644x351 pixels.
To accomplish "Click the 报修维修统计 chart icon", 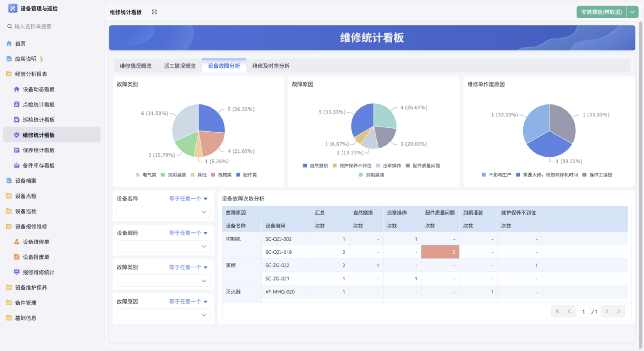I will [17, 272].
